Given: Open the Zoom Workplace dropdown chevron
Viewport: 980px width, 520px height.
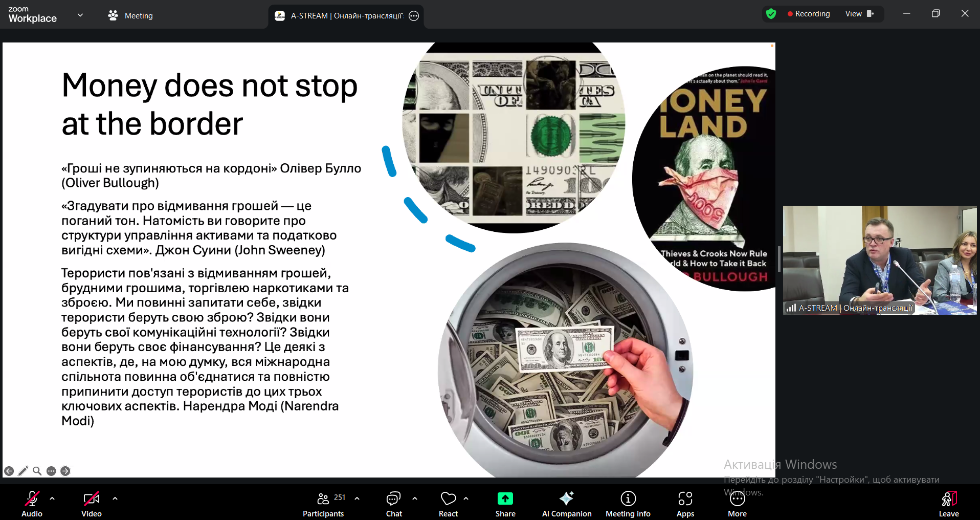Looking at the screenshot, I should click(x=80, y=15).
